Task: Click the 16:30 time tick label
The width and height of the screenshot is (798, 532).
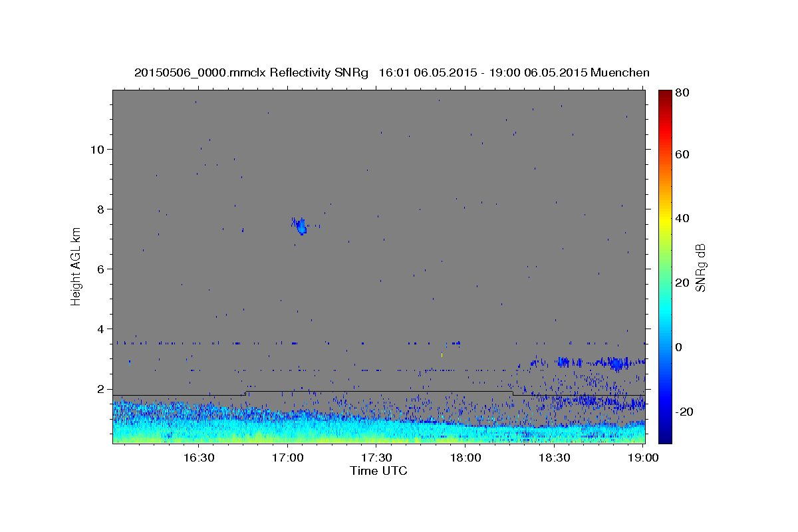Action: (x=198, y=458)
